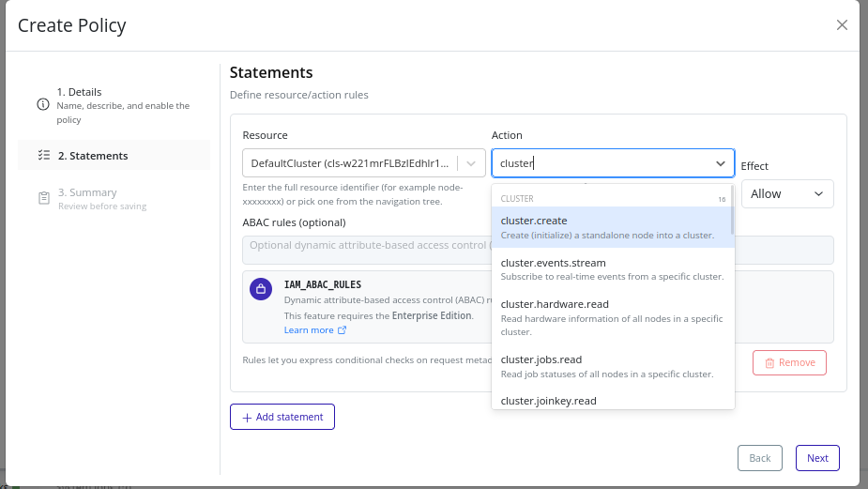The image size is (868, 489).
Task: Click the action list scrollbar
Action: (x=732, y=210)
